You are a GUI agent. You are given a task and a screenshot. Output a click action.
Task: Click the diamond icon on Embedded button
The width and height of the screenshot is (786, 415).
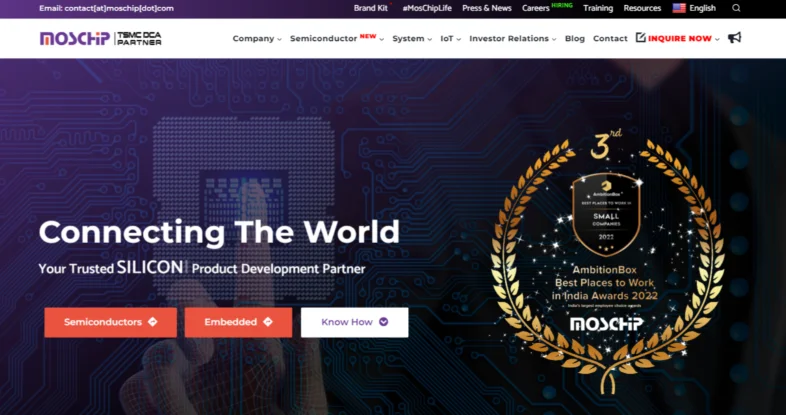(x=268, y=322)
